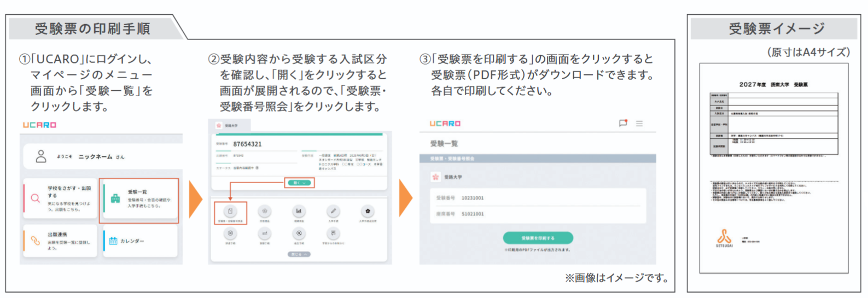Open the カレンダー calendar icon card
Screen dimensions: 868x298
point(141,241)
